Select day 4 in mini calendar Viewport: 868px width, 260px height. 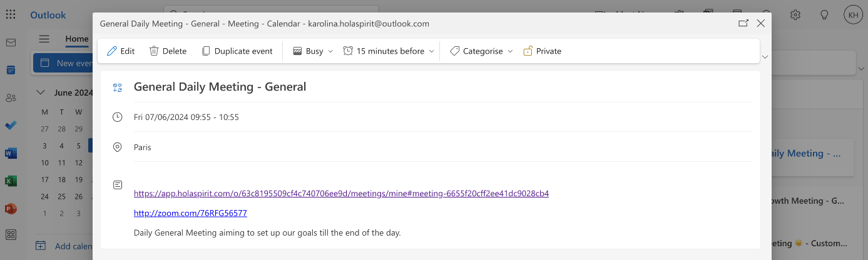61,146
